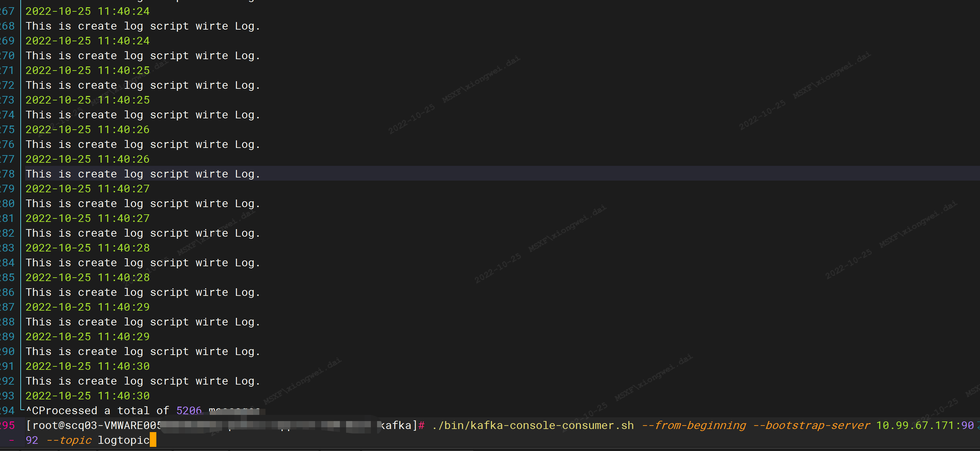Image resolution: width=980 pixels, height=451 pixels.
Task: Click the kafka] directory text in prompt
Action: tap(399, 426)
